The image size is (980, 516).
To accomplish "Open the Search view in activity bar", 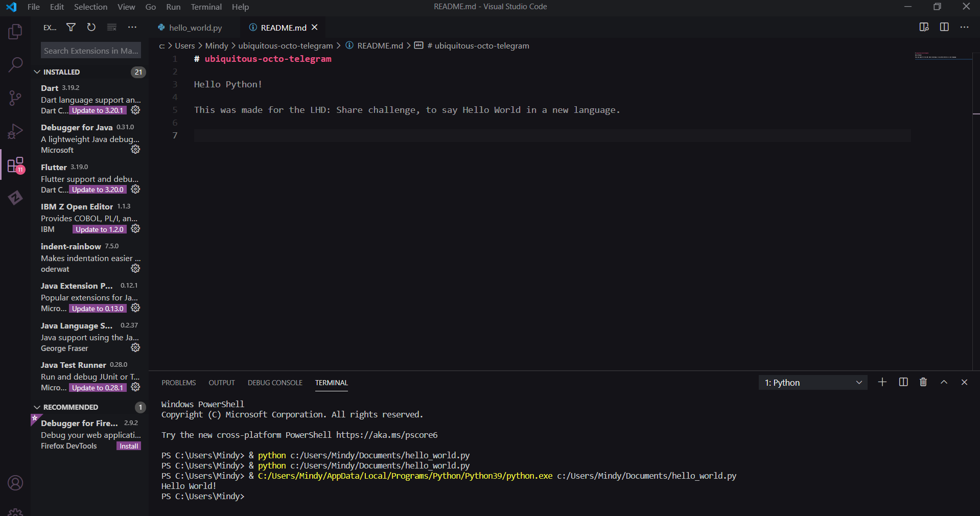I will [15, 64].
